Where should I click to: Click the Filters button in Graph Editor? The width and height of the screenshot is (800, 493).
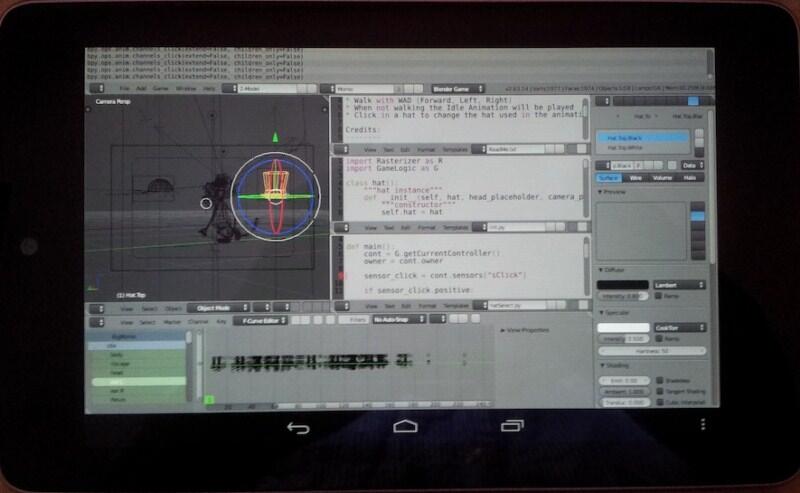353,319
